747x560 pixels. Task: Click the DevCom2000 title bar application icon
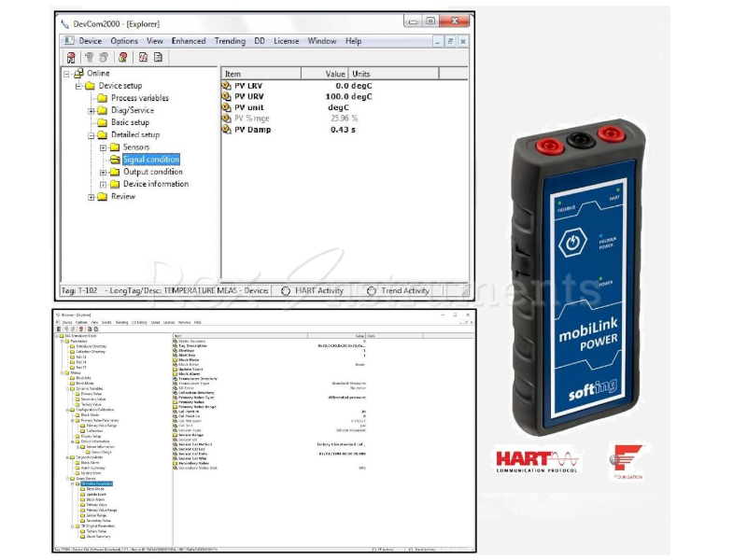65,24
